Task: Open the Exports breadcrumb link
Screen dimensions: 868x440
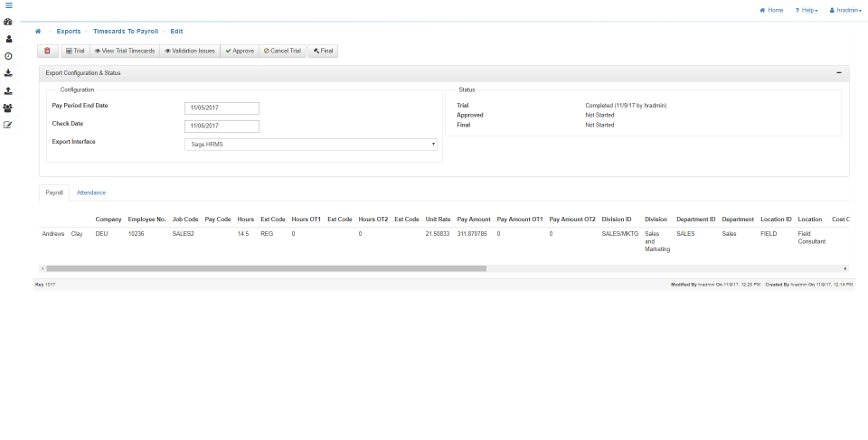Action: [x=69, y=32]
